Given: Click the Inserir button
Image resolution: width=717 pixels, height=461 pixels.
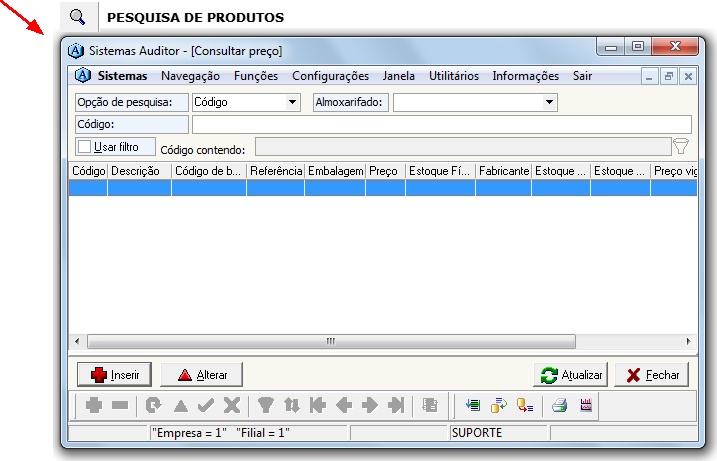Looking at the screenshot, I should pos(114,375).
